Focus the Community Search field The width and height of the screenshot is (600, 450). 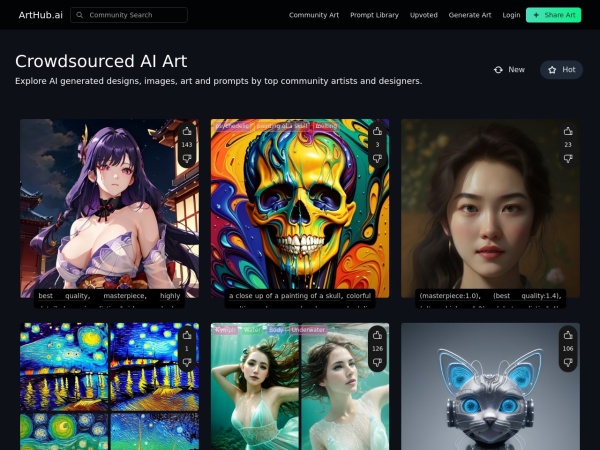click(129, 15)
